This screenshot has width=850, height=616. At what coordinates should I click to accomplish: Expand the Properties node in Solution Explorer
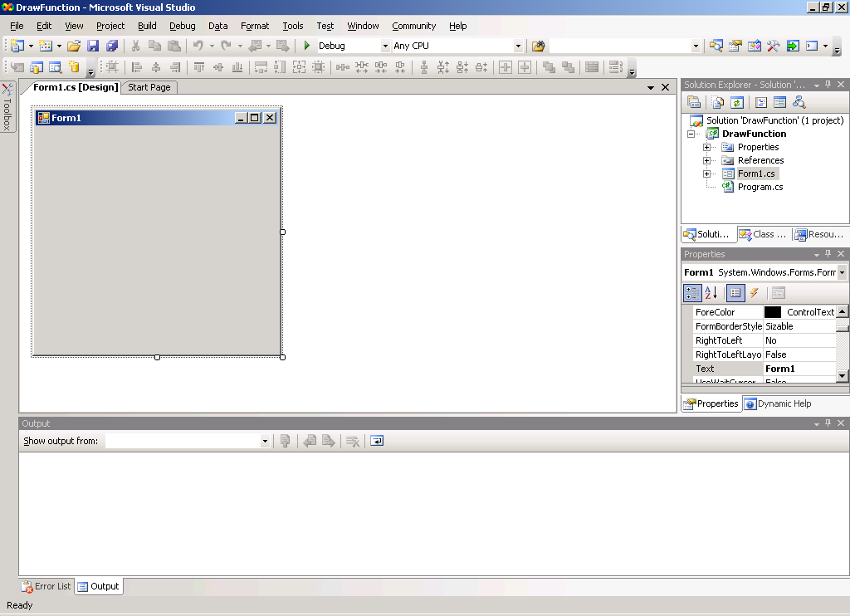(x=706, y=147)
